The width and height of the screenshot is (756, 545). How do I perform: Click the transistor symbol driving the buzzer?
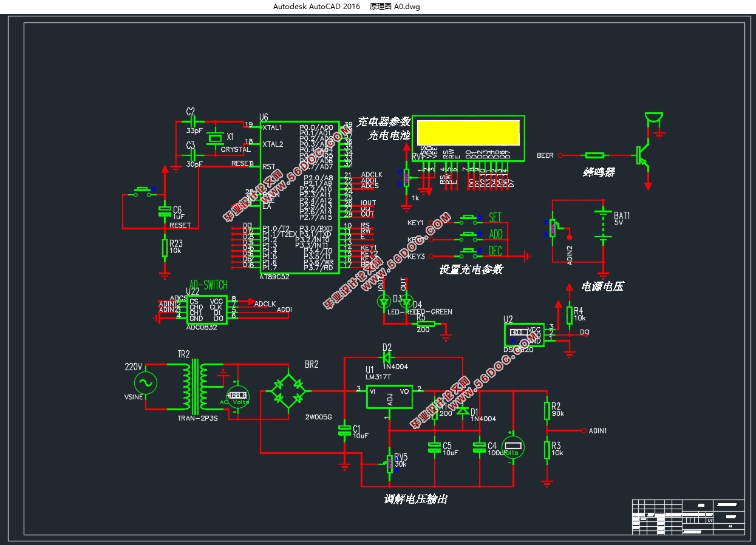click(642, 155)
